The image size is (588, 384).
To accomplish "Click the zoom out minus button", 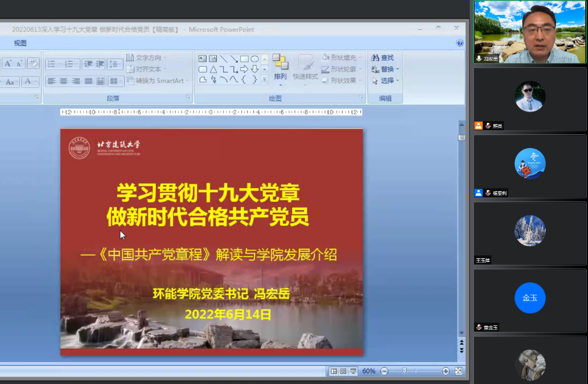I will [x=384, y=371].
